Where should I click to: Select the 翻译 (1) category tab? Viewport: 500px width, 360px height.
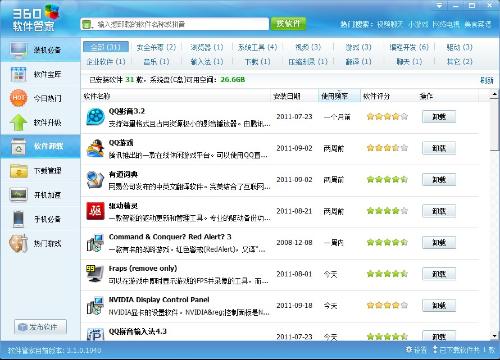(x=358, y=62)
